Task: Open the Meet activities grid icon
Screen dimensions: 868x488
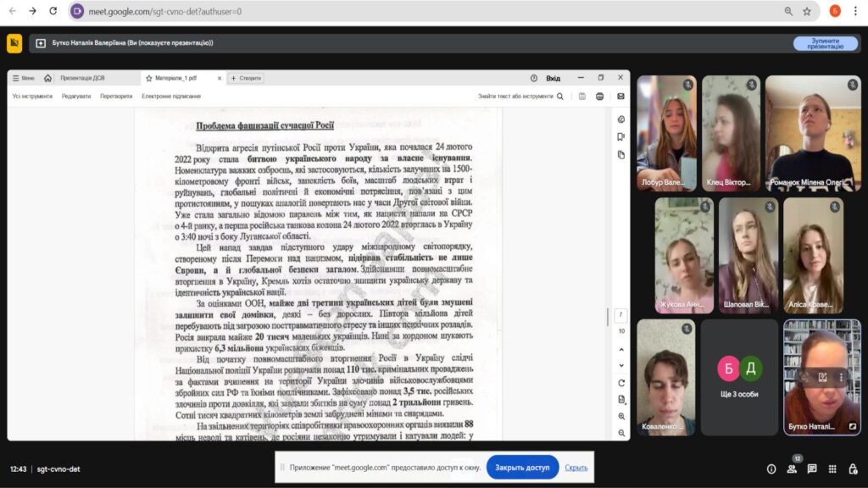Action: (832, 469)
